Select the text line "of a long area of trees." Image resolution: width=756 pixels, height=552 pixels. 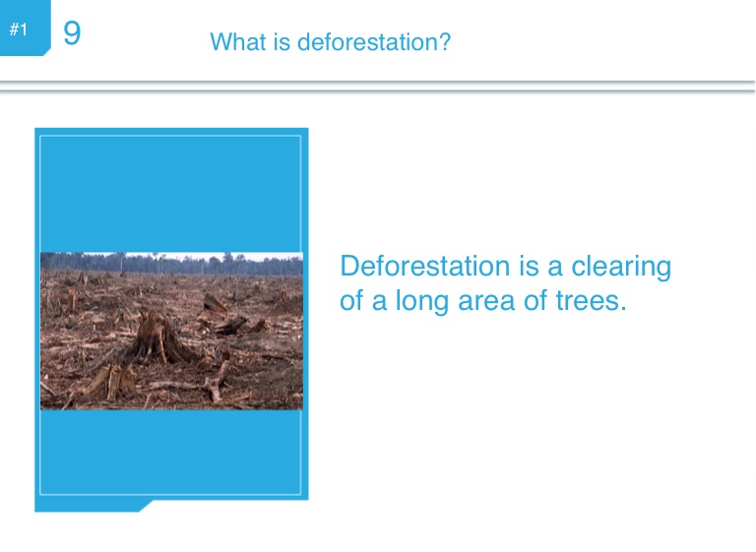(482, 301)
